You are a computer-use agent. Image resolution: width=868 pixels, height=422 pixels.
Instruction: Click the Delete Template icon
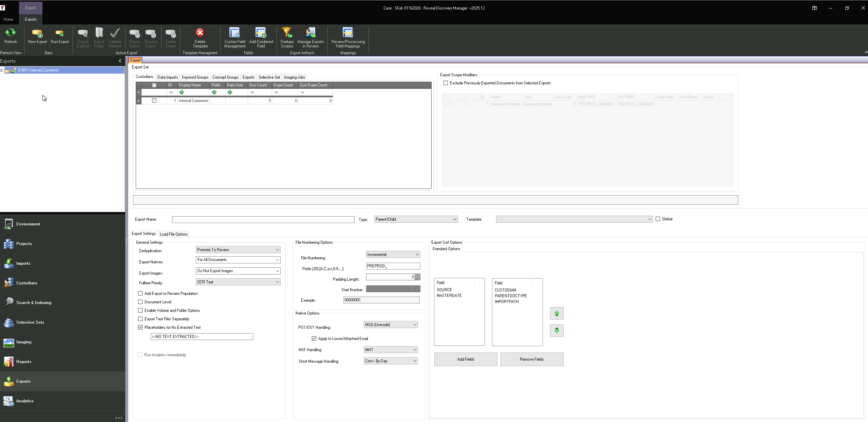200,33
